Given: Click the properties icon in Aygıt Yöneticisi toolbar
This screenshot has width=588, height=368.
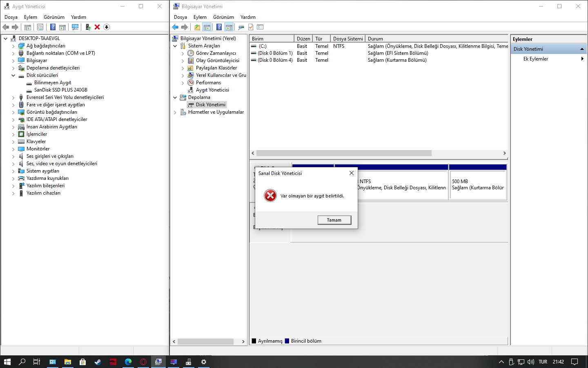Looking at the screenshot, I should [40, 27].
